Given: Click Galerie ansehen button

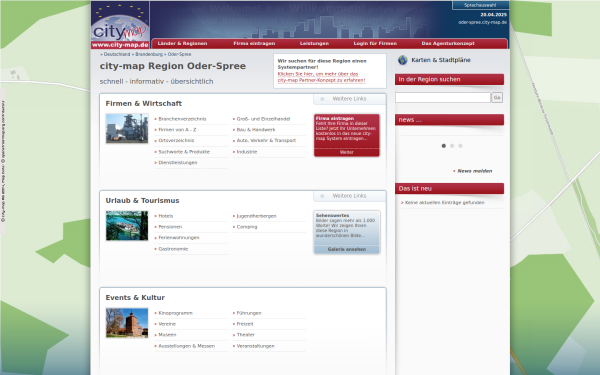Looking at the screenshot, I should tap(347, 249).
